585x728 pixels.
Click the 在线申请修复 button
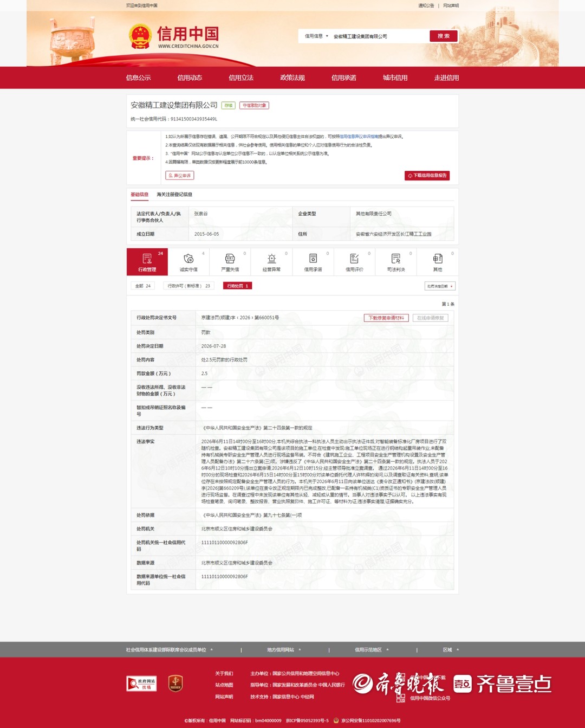(x=430, y=318)
